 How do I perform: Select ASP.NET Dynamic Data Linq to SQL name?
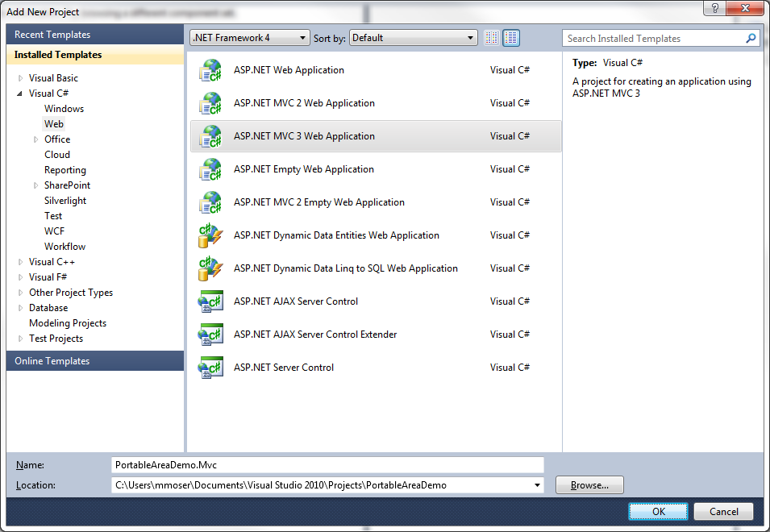tap(346, 268)
